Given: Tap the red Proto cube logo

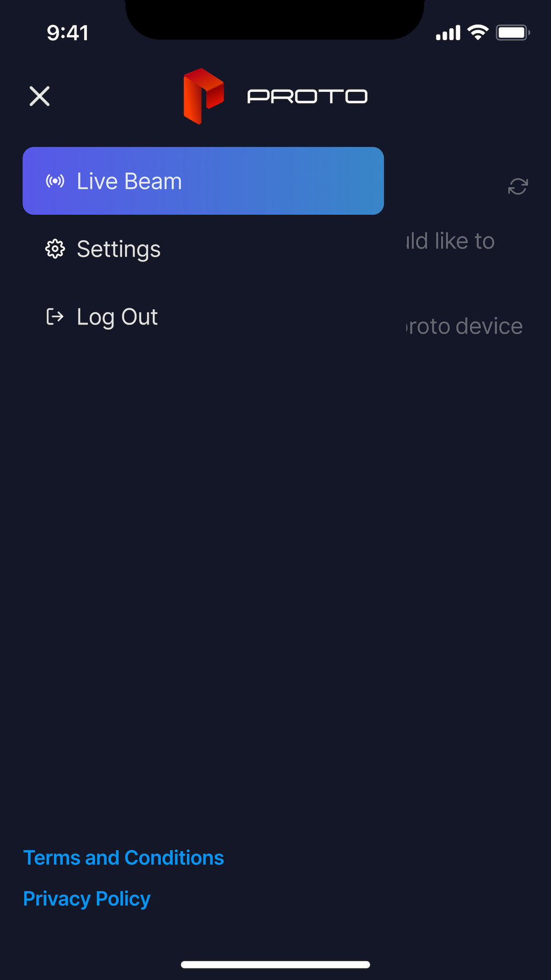Looking at the screenshot, I should (x=203, y=96).
